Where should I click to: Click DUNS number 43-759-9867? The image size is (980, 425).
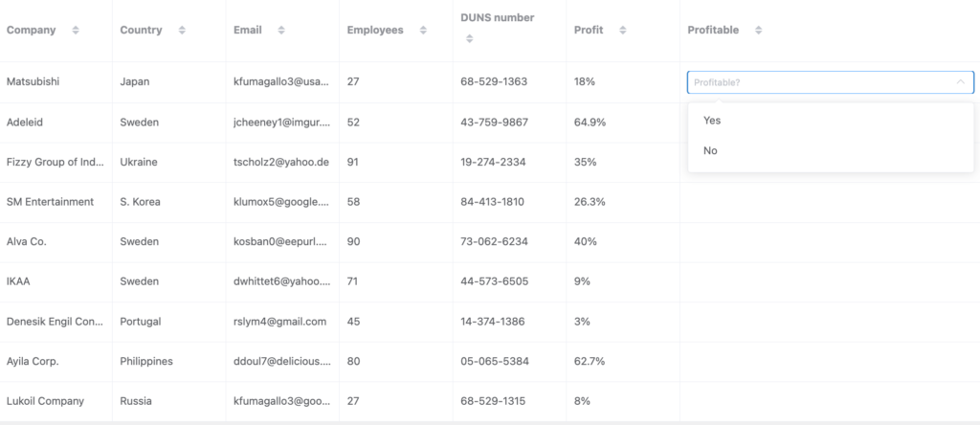tap(495, 123)
